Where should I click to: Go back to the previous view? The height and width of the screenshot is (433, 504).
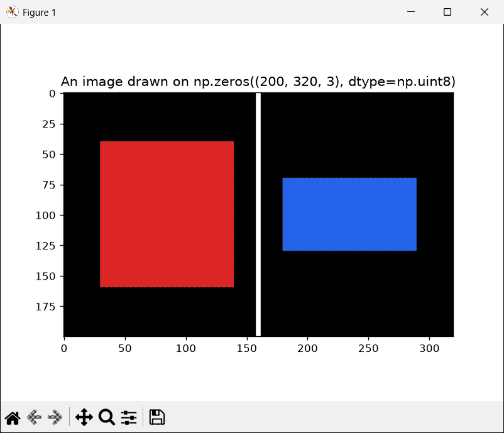[x=34, y=417]
